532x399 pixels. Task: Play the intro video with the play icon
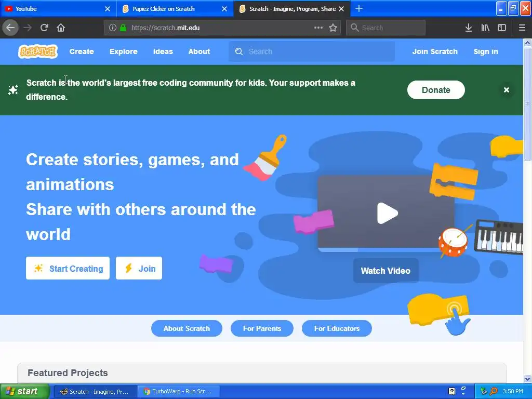[x=387, y=213]
